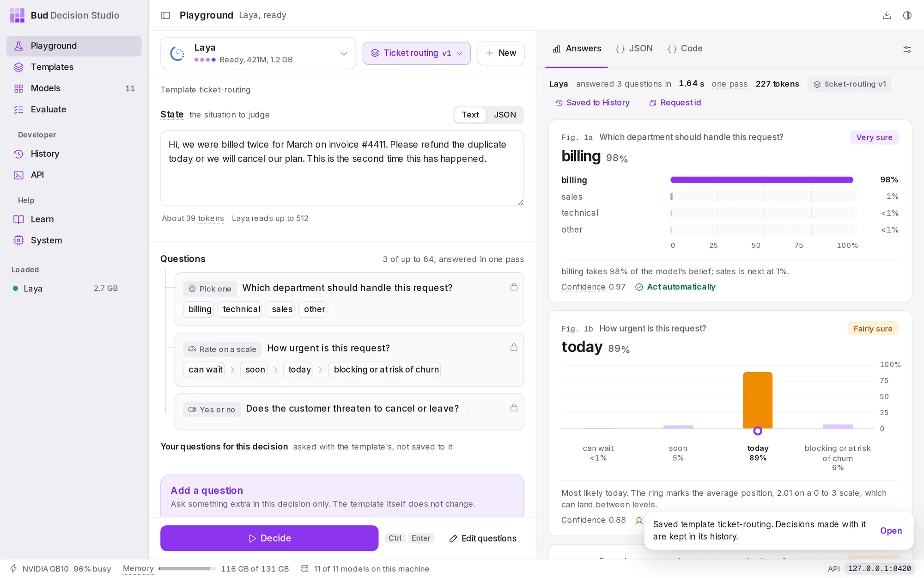The width and height of the screenshot is (924, 578).
Task: Open the API page in the sidebar
Action: pos(74,175)
